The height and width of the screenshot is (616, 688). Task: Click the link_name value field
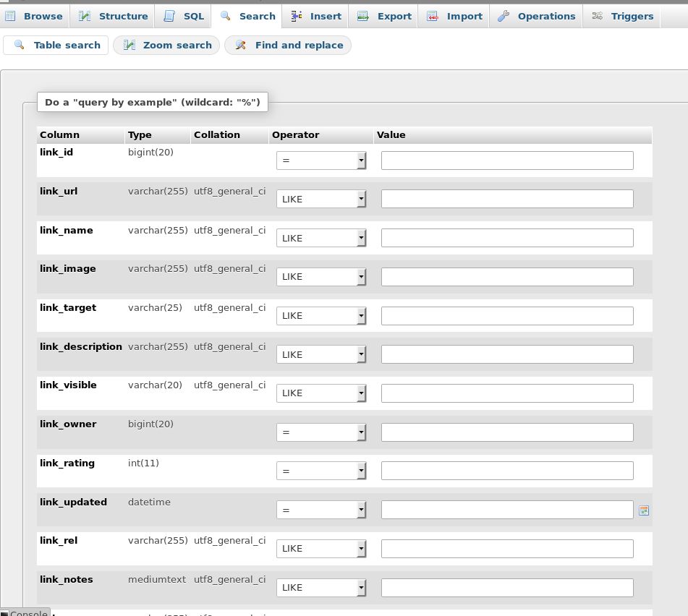pyautogui.click(x=507, y=238)
